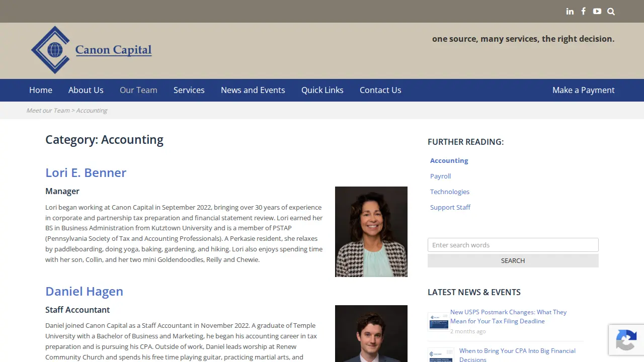Viewport: 644px width, 362px height.
Task: Open the LinkedIn social icon
Action: tap(570, 11)
